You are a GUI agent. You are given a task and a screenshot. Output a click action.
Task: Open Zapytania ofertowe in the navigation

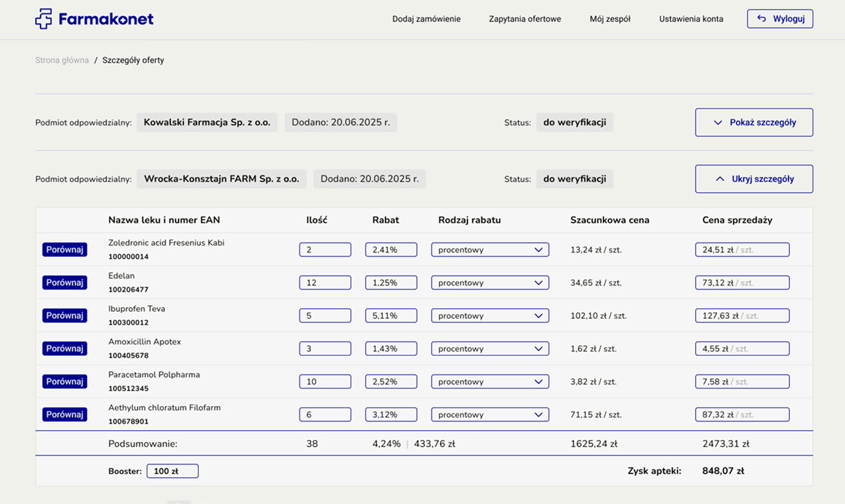pos(524,19)
